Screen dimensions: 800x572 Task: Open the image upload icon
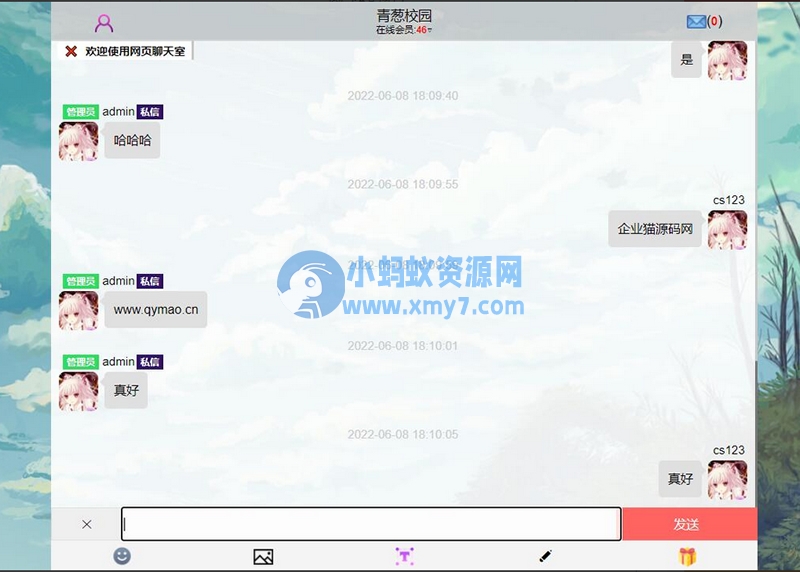[263, 557]
